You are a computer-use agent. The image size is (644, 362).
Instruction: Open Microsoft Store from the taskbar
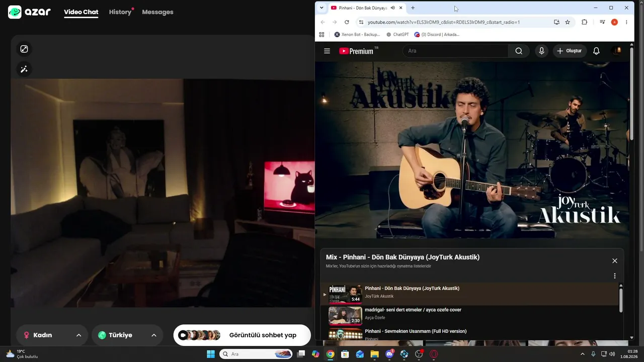point(345,354)
